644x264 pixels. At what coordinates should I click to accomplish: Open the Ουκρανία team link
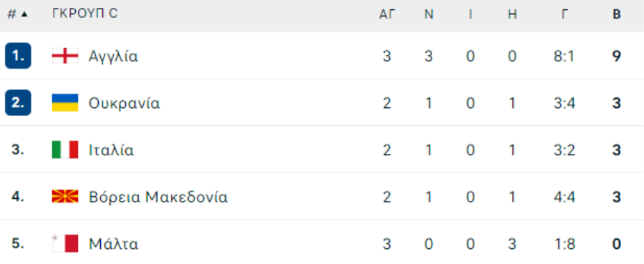(124, 103)
